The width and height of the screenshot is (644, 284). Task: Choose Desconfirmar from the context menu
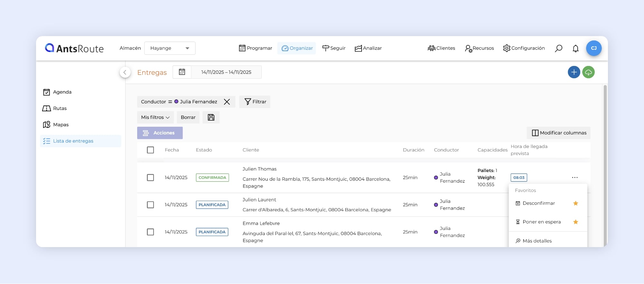point(538,203)
